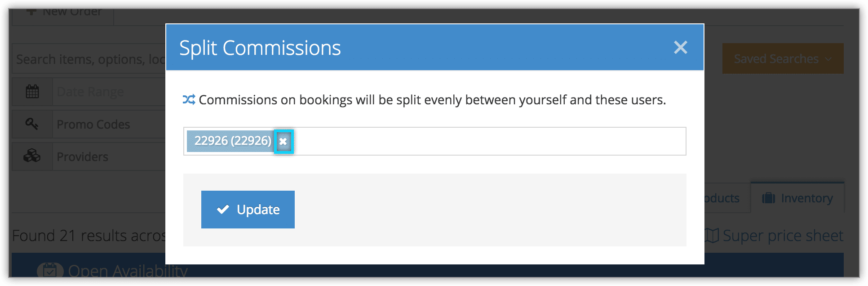Focus the split commission users input field

pyautogui.click(x=489, y=141)
